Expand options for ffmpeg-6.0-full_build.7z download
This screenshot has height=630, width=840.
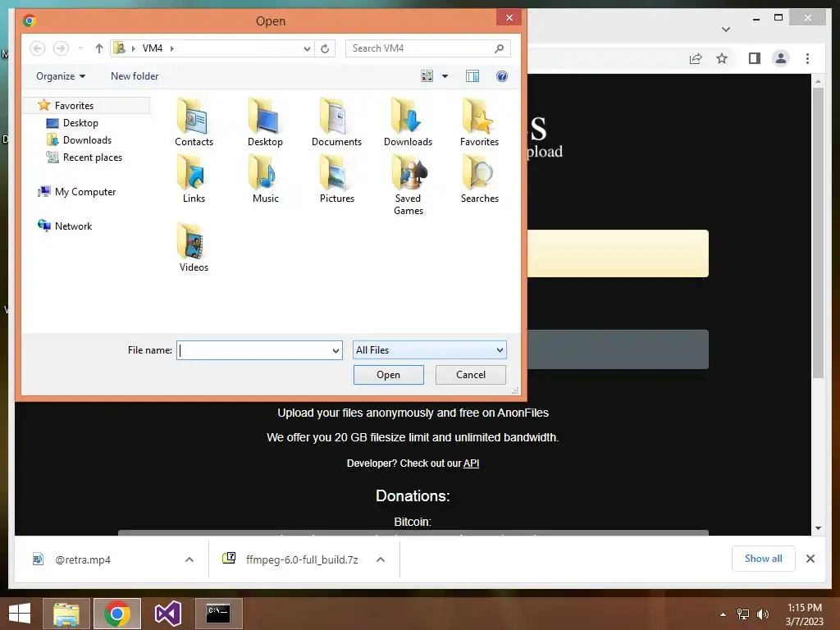381,559
